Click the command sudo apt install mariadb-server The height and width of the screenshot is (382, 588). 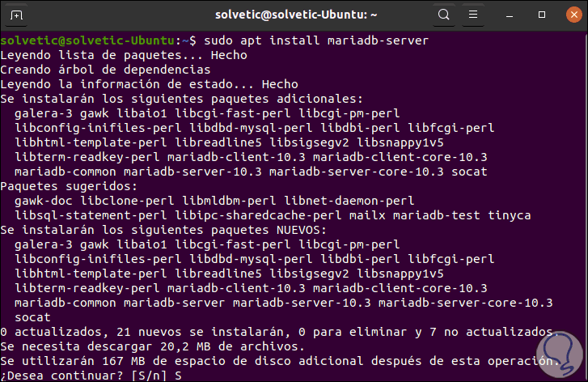(x=316, y=40)
